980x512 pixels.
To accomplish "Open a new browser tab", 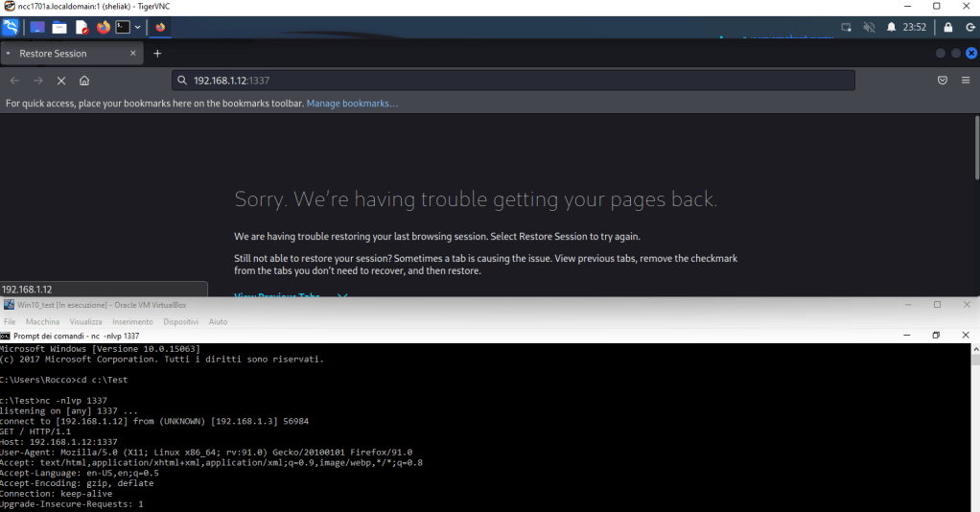I will tap(157, 54).
